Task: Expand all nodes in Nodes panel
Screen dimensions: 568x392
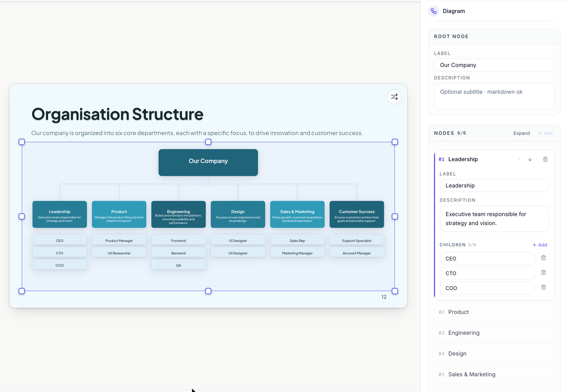Action: click(x=521, y=133)
